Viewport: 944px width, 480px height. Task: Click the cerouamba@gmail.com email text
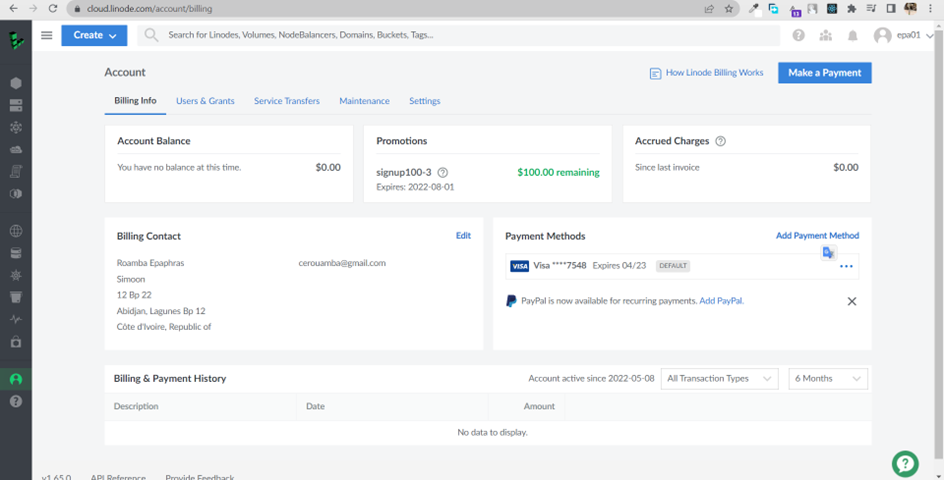click(x=342, y=263)
